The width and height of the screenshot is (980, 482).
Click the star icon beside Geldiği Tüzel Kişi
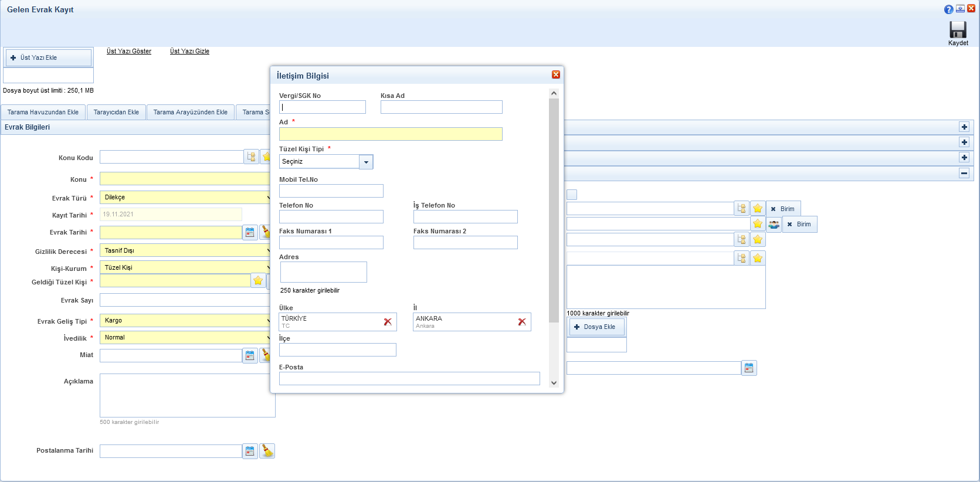point(258,280)
